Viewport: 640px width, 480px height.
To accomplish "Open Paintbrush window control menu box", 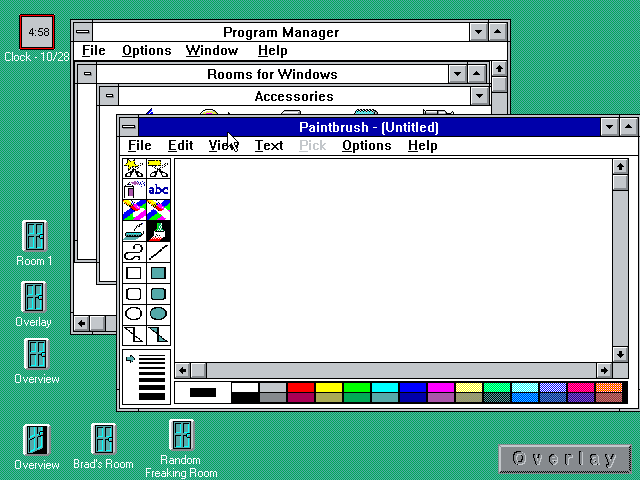I will pyautogui.click(x=129, y=127).
